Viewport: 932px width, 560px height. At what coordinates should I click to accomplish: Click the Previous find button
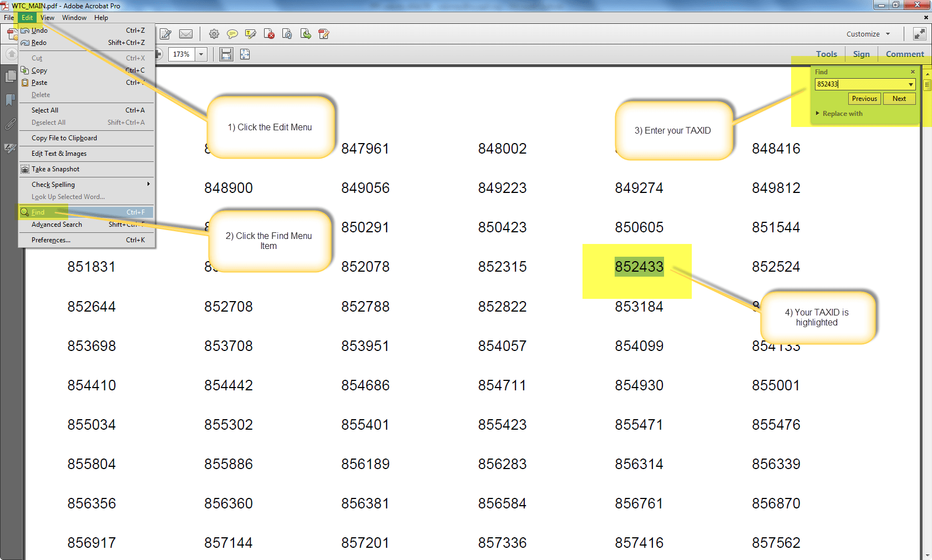(864, 99)
